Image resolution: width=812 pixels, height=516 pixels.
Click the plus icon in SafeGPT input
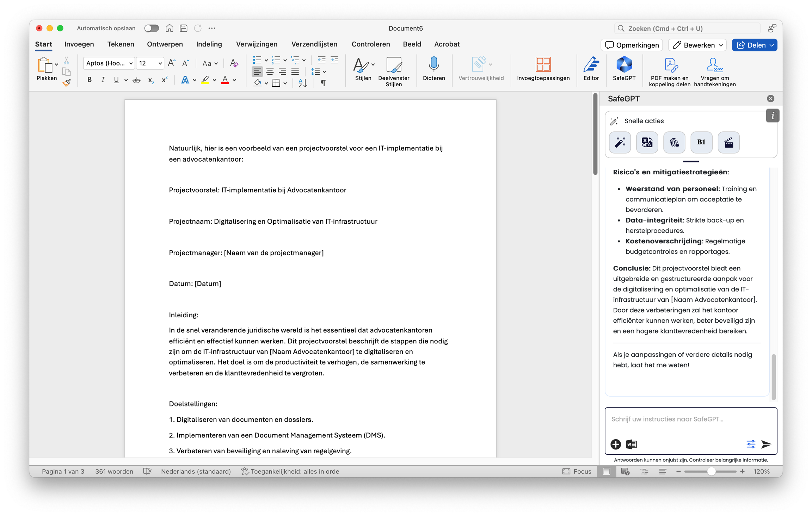point(616,444)
